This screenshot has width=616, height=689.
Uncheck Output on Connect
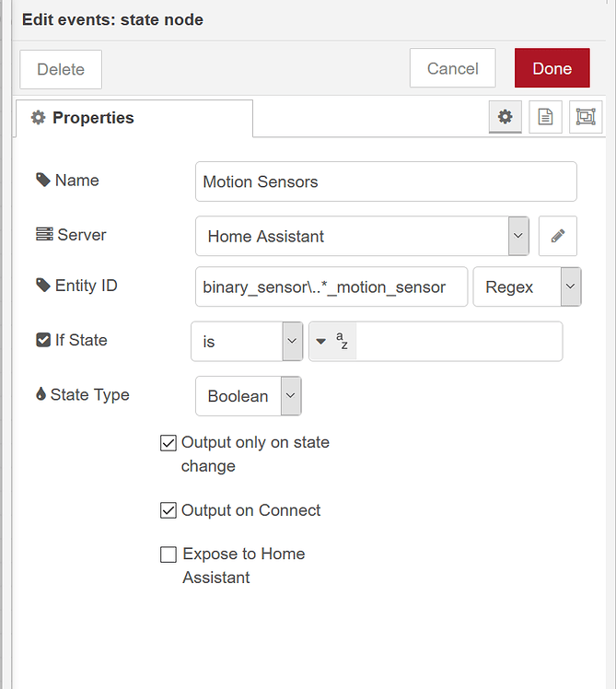tap(169, 510)
